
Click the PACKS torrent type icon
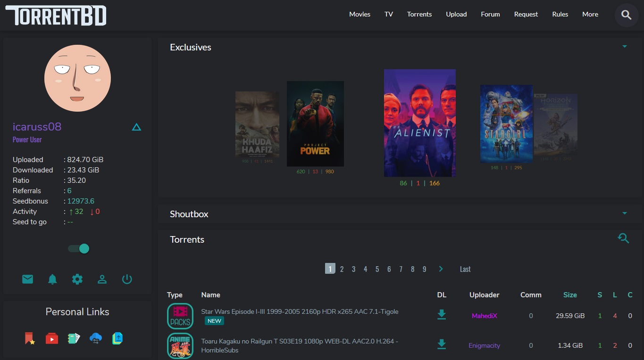(180, 316)
